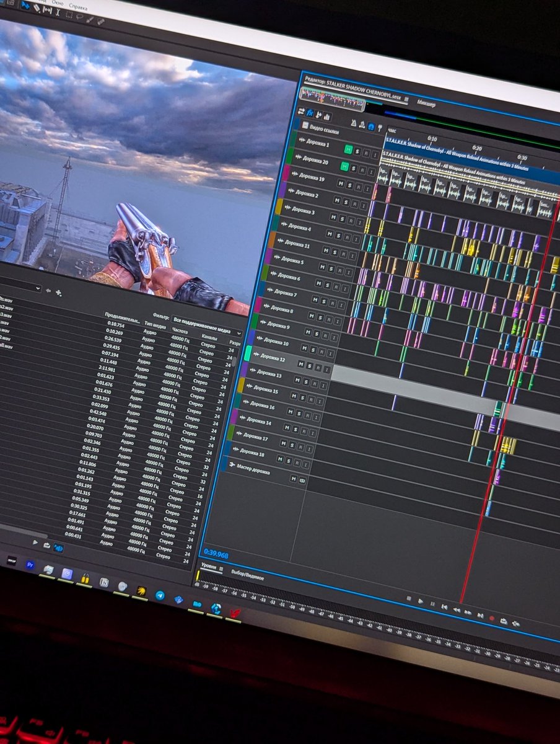The width and height of the screenshot is (560, 744).
Task: Open the editor panel menu next to session name
Action: click(x=406, y=99)
